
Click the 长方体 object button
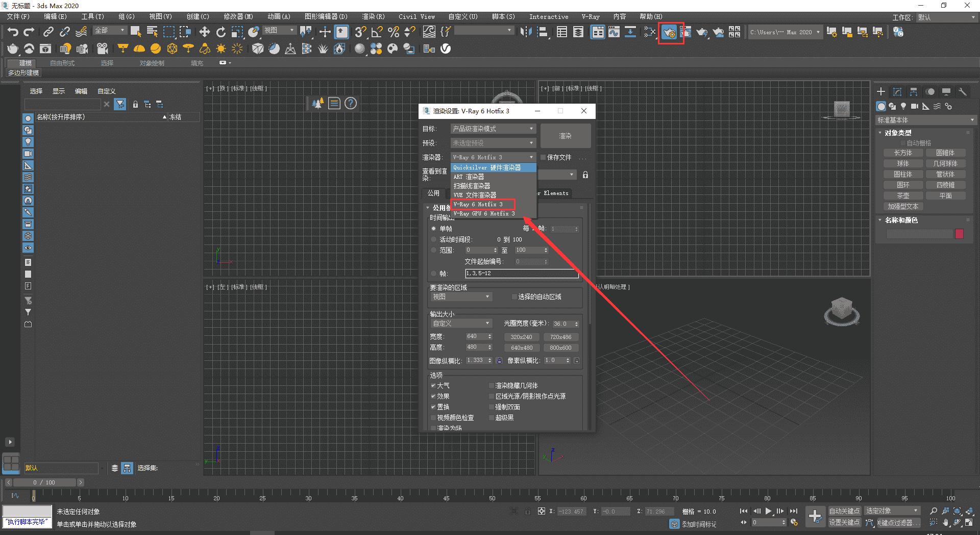tap(903, 153)
